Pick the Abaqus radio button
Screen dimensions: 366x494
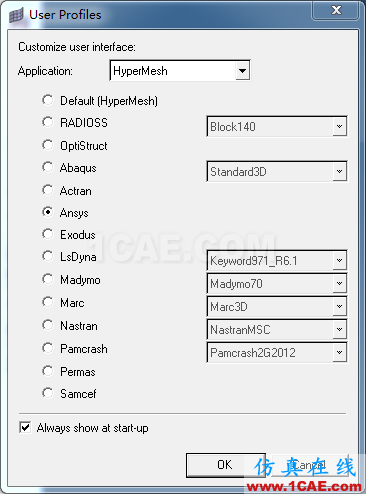47,167
